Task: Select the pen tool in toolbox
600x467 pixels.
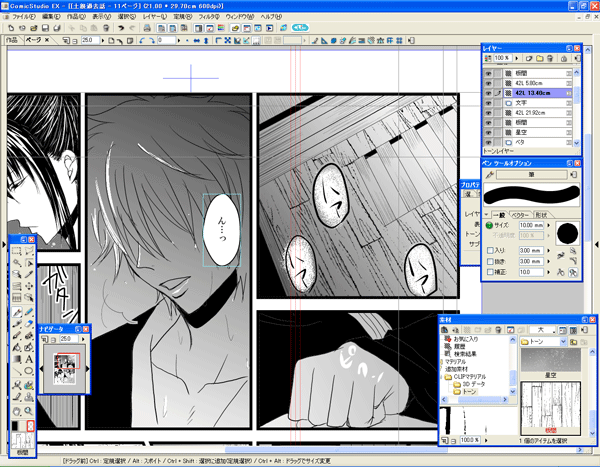Action: pyautogui.click(x=16, y=312)
